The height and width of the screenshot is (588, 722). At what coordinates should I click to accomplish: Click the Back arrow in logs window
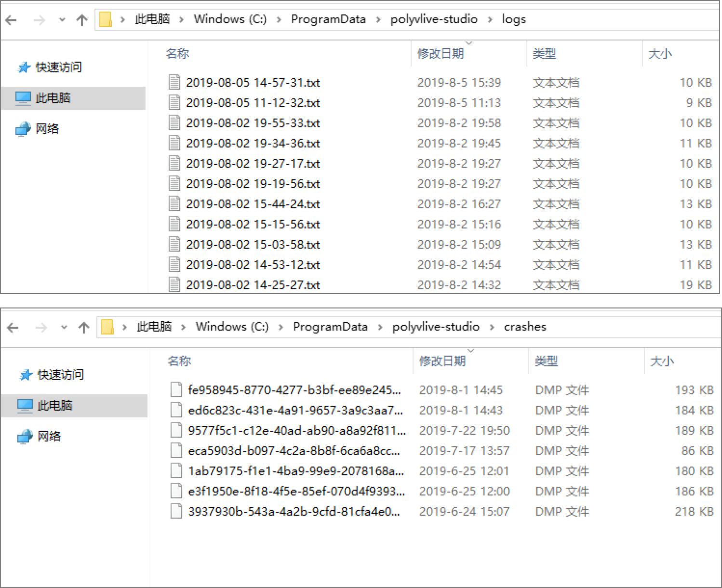click(11, 20)
